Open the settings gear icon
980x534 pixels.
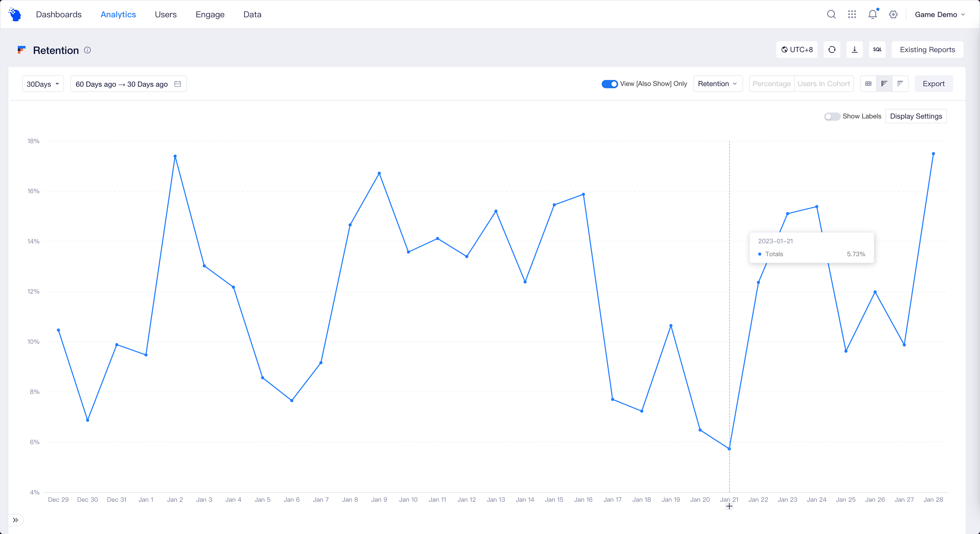(x=893, y=14)
